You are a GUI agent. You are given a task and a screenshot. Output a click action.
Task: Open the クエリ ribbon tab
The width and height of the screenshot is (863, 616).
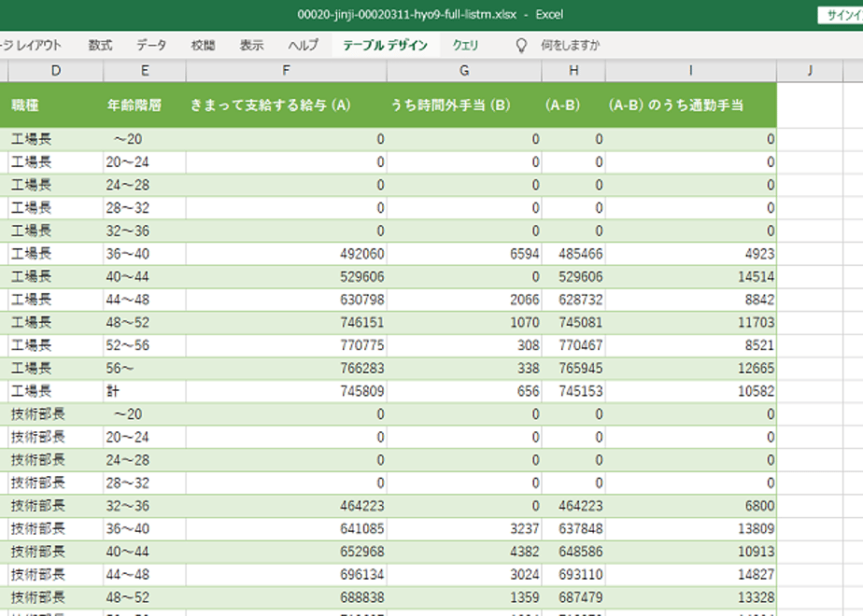click(x=466, y=45)
